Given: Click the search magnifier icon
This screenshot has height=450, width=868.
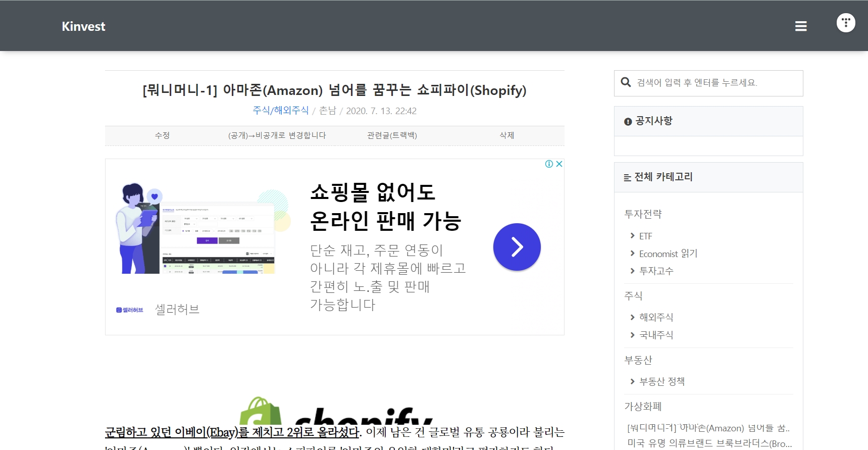Looking at the screenshot, I should coord(626,82).
